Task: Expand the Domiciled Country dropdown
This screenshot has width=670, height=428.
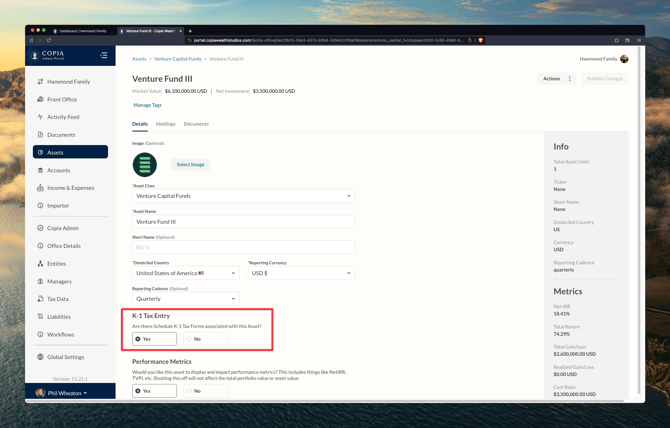Action: (186, 273)
